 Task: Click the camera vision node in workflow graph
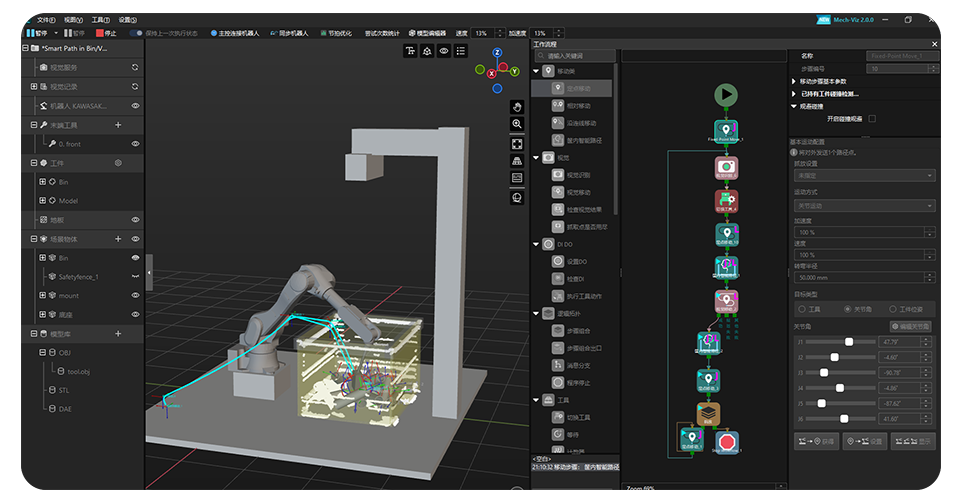coord(726,167)
